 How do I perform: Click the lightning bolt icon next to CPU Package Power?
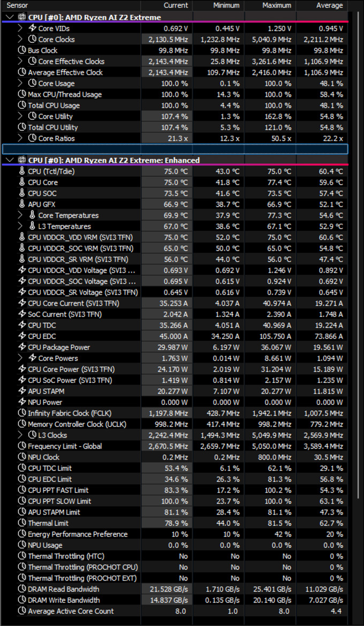(22, 347)
